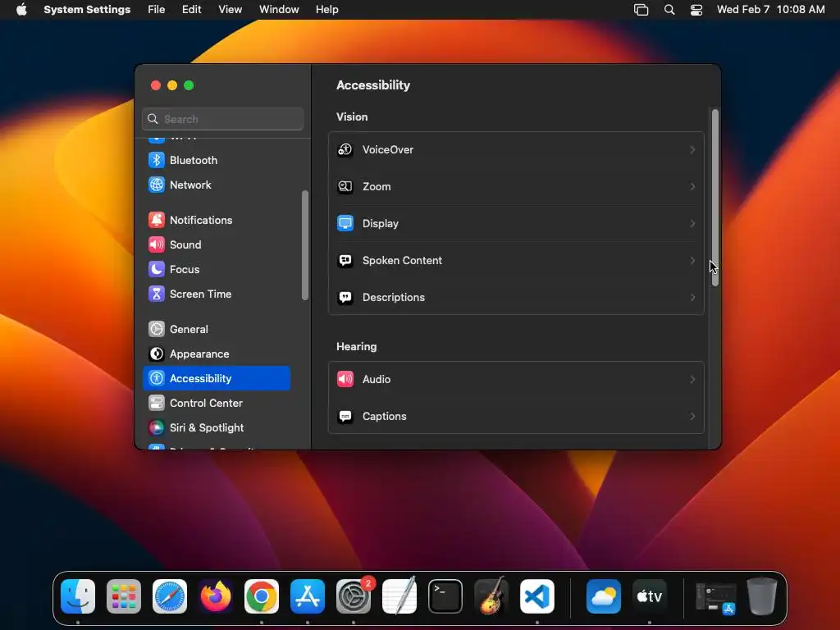
Task: Click the date and time in menu bar
Action: (x=770, y=10)
